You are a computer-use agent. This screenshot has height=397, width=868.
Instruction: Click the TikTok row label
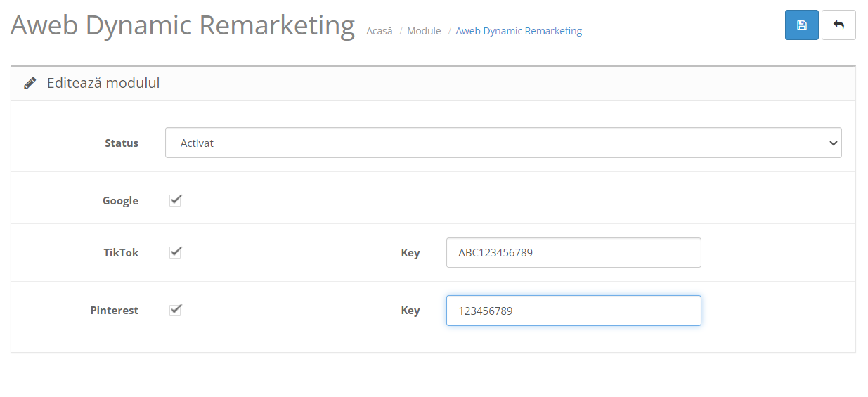click(x=121, y=253)
